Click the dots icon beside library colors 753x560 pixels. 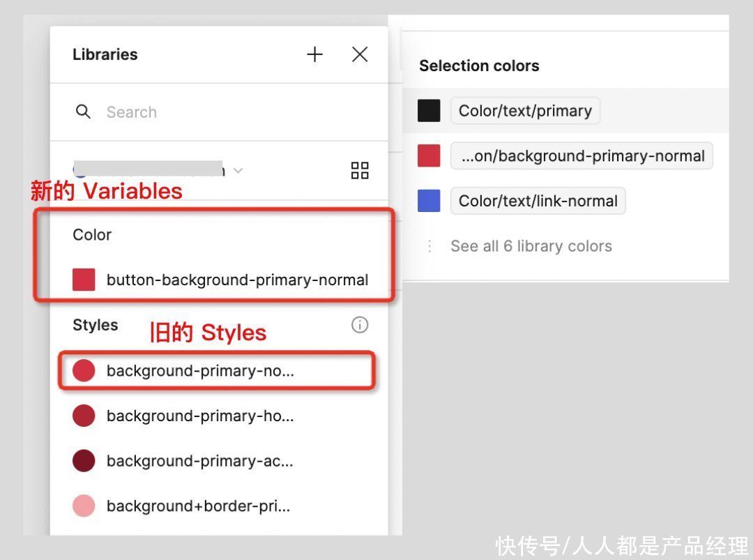[x=429, y=246]
